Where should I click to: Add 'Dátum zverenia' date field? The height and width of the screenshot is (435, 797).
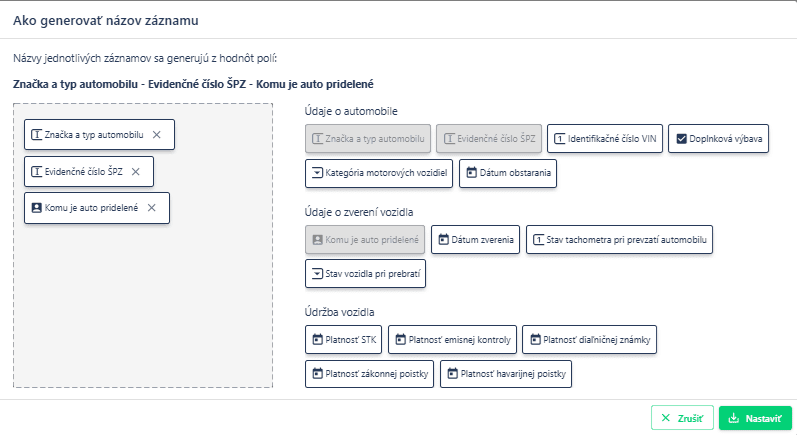click(476, 240)
